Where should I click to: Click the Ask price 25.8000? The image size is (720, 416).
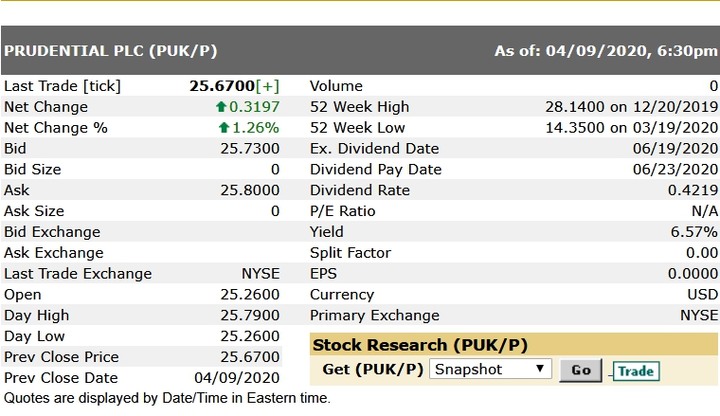pos(250,190)
